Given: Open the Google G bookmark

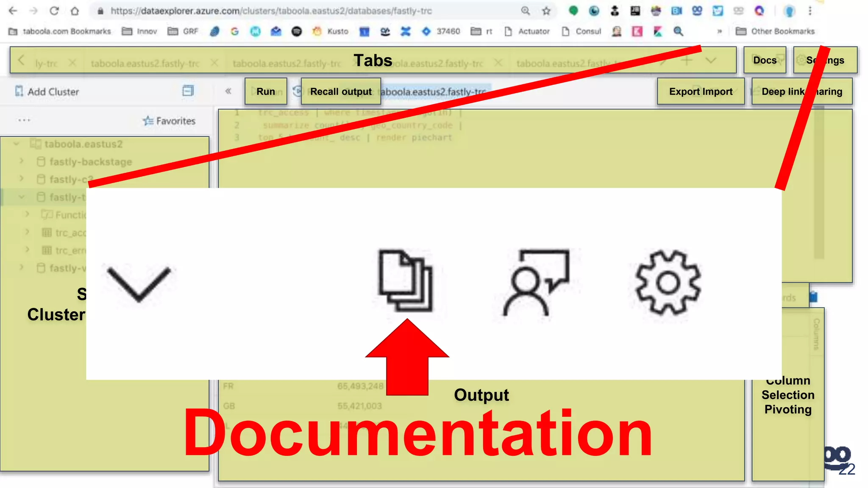Looking at the screenshot, I should 235,31.
